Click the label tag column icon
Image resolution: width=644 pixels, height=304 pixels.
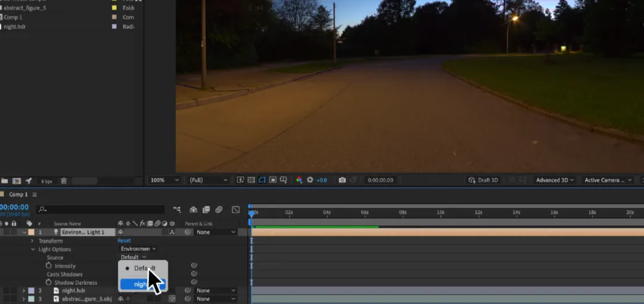pyautogui.click(x=29, y=223)
